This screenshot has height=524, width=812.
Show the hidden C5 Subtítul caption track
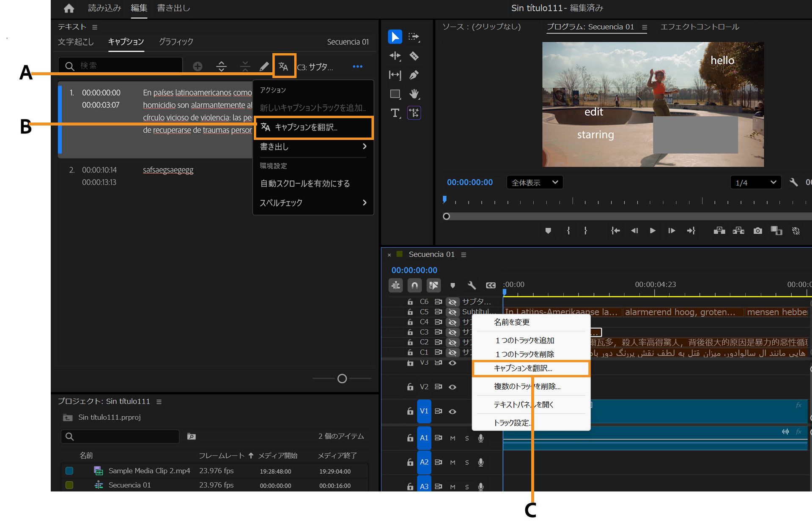[x=453, y=312]
